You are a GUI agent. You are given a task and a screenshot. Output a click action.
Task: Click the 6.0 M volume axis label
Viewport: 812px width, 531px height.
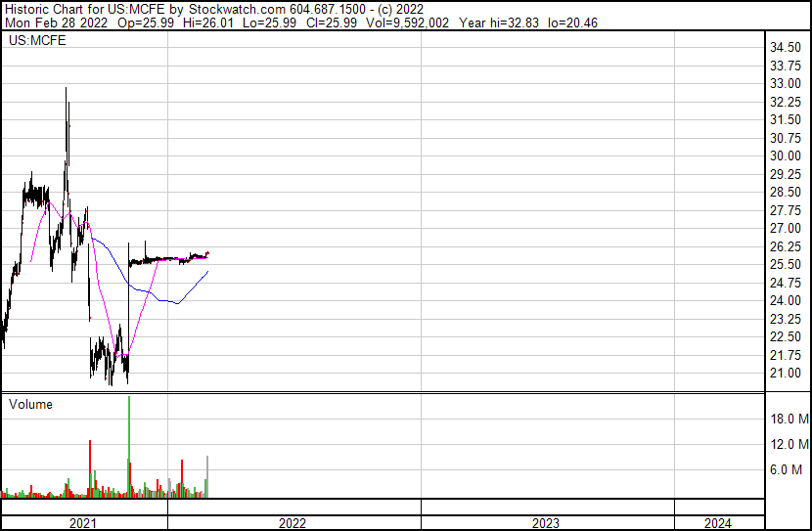(789, 470)
